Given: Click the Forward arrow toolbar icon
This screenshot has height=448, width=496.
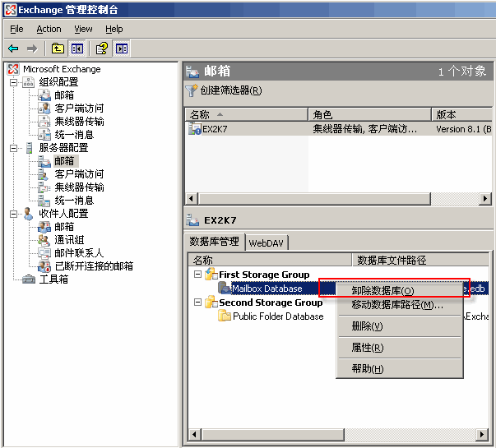Looking at the screenshot, I should [x=32, y=48].
